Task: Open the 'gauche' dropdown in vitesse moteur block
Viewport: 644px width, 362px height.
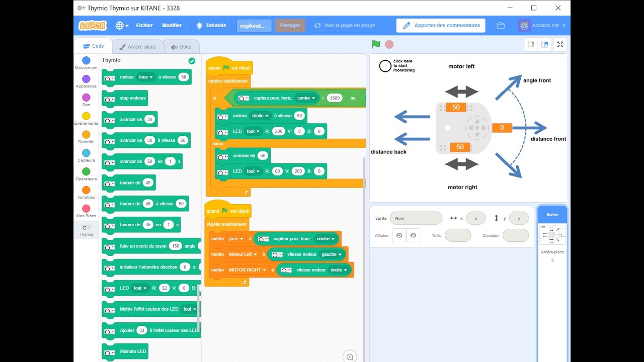Action: [x=332, y=254]
